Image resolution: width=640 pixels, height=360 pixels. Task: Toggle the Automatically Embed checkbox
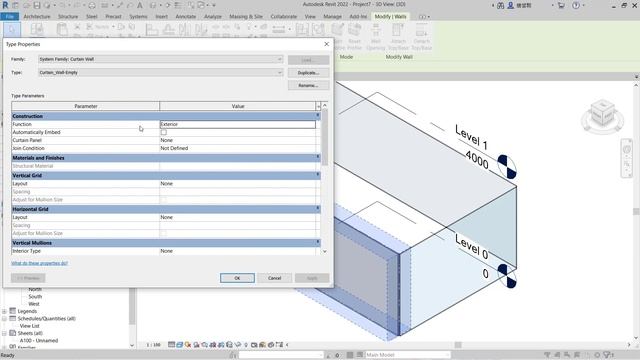coord(164,132)
